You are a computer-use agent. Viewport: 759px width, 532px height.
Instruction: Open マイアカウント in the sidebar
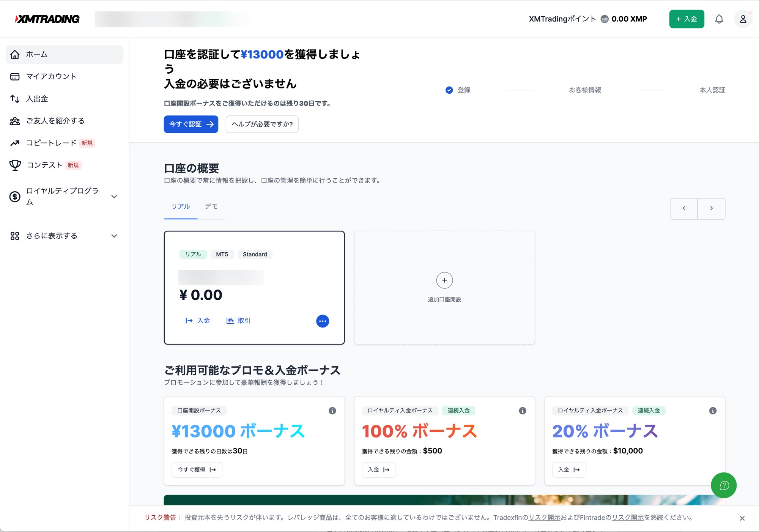[65, 77]
